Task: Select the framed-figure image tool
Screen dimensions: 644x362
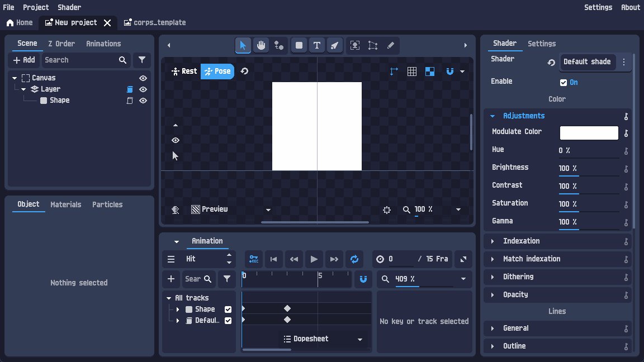Action: point(355,45)
